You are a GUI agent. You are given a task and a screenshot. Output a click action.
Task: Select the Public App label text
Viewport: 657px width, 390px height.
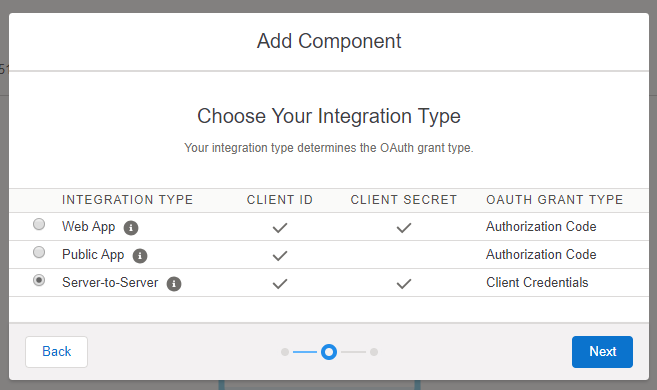click(x=93, y=255)
